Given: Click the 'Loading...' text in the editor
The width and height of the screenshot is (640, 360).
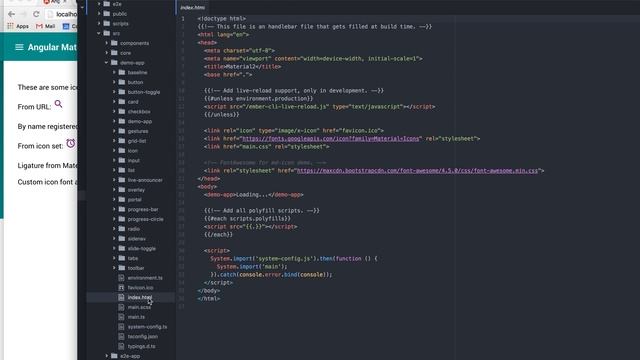Looking at the screenshot, I should (252, 195).
